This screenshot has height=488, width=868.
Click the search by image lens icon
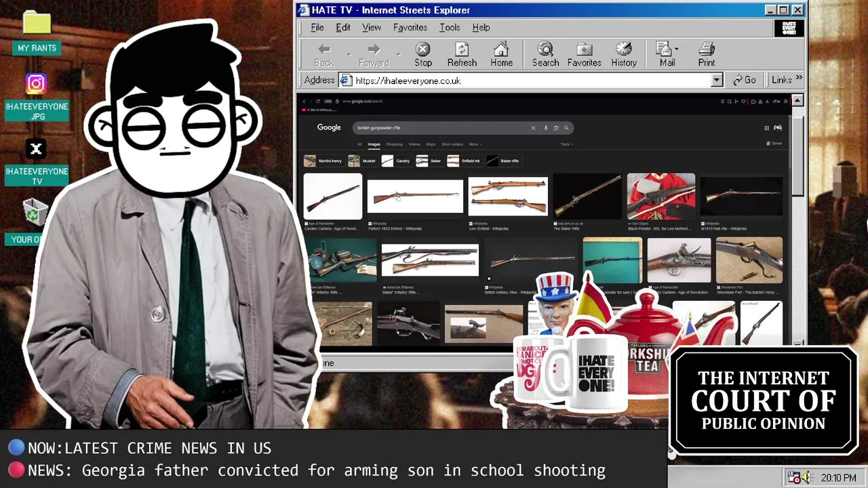click(555, 127)
